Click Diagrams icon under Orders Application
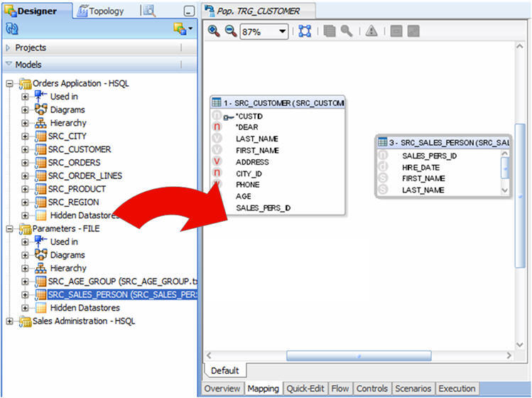 coord(40,109)
